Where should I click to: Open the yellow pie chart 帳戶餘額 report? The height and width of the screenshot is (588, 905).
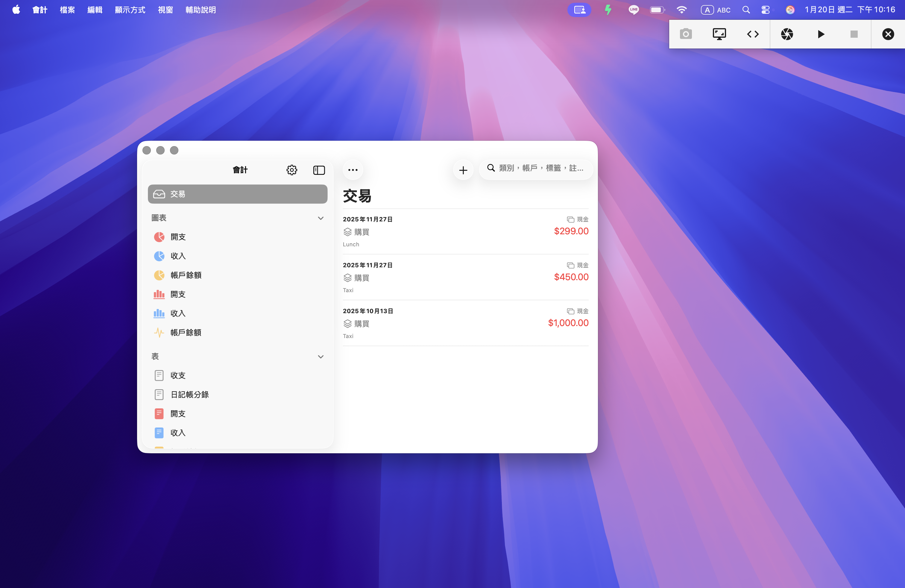pos(185,275)
